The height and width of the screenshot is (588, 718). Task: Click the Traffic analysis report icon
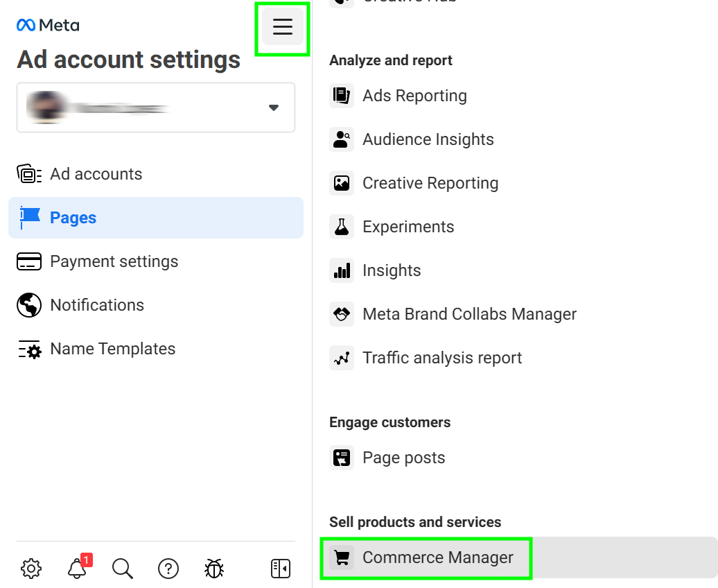[x=342, y=358]
